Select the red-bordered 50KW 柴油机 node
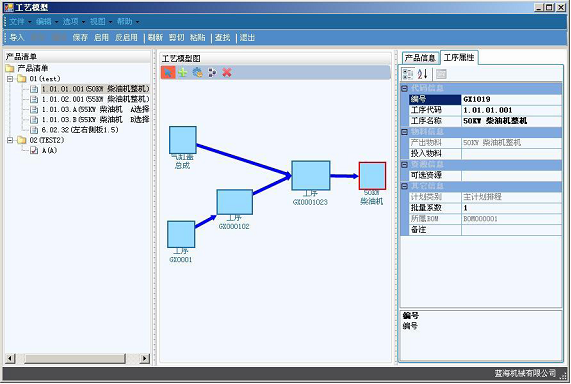This screenshot has height=384, width=571. tap(372, 176)
